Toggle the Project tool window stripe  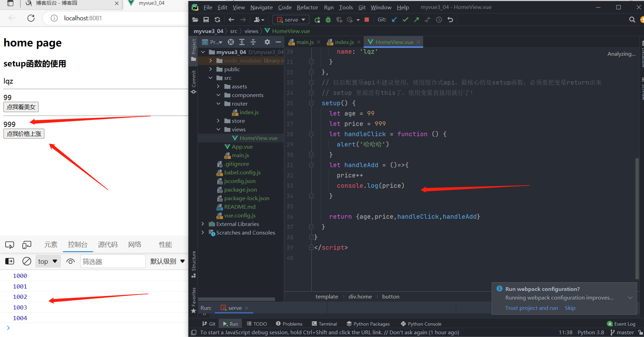point(193,50)
